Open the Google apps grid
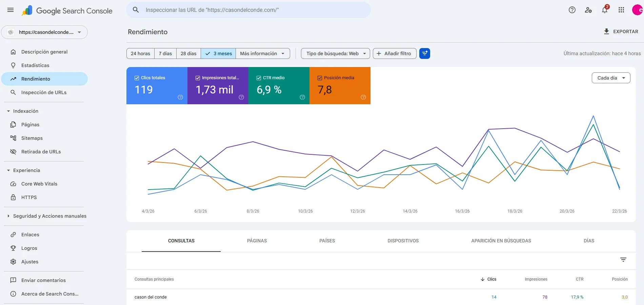Viewport: 644px width, 305px height. 621,10
